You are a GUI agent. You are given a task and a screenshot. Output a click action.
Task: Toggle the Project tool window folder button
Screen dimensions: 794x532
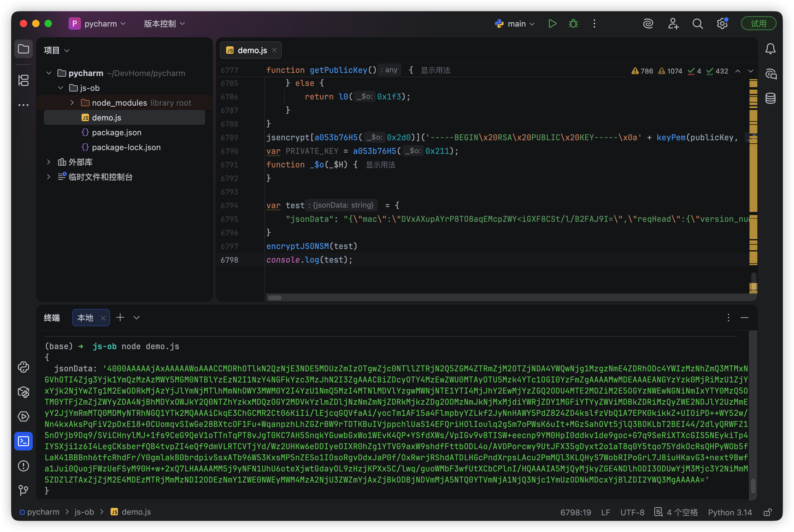click(23, 49)
